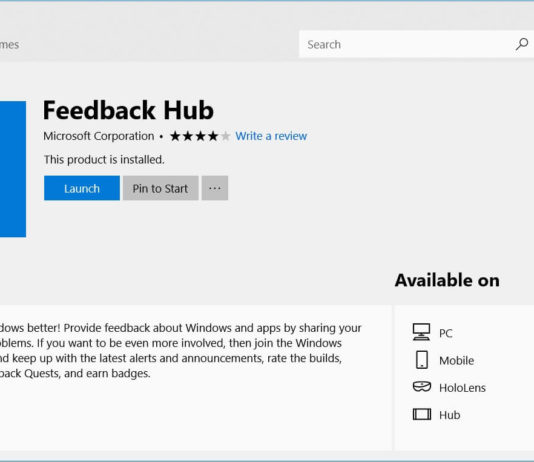Launch the Feedback Hub app
The image size is (534, 462).
pos(82,188)
